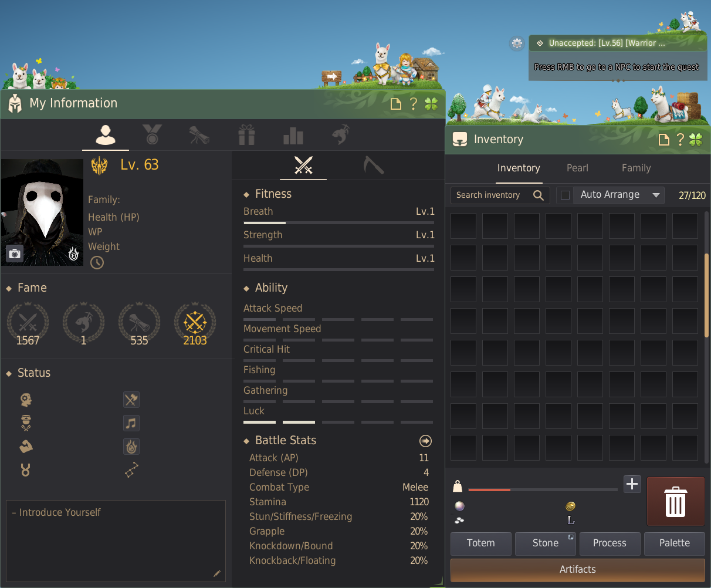Viewport: 711px width, 588px height.
Task: Open the fish and pickaxe life tab
Action: (341, 135)
